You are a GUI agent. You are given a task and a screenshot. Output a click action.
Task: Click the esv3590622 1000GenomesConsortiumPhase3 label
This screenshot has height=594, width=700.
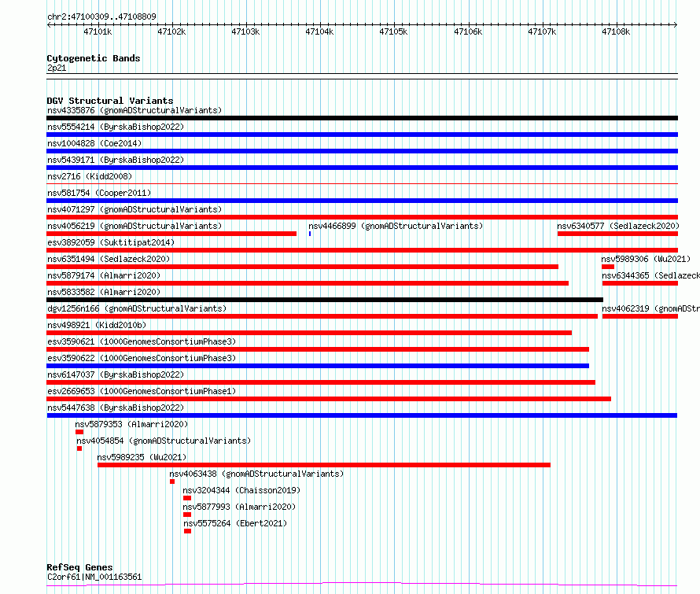click(x=142, y=358)
